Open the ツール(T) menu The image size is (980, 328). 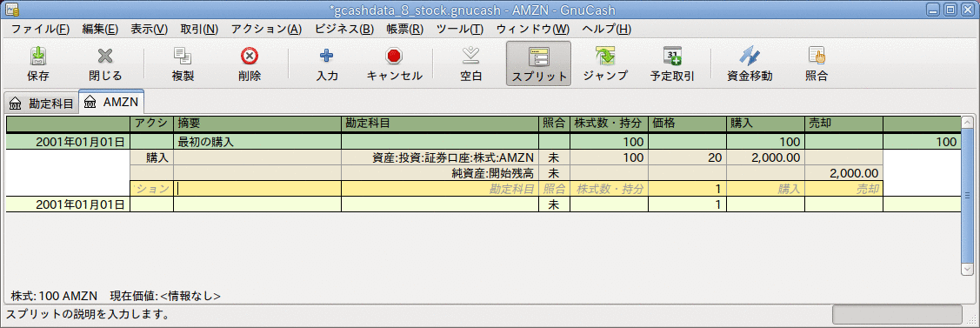(x=460, y=29)
